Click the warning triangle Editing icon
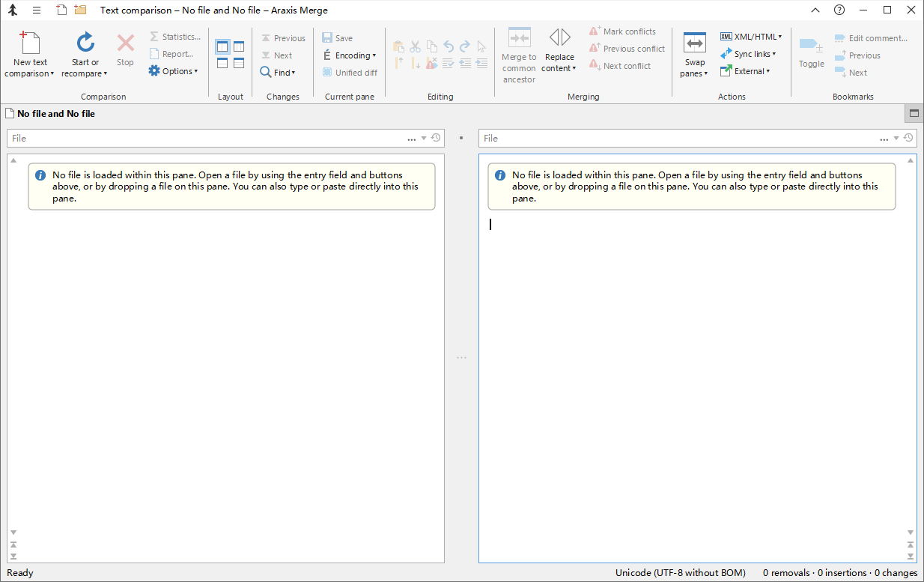This screenshot has width=924, height=582. [432, 63]
